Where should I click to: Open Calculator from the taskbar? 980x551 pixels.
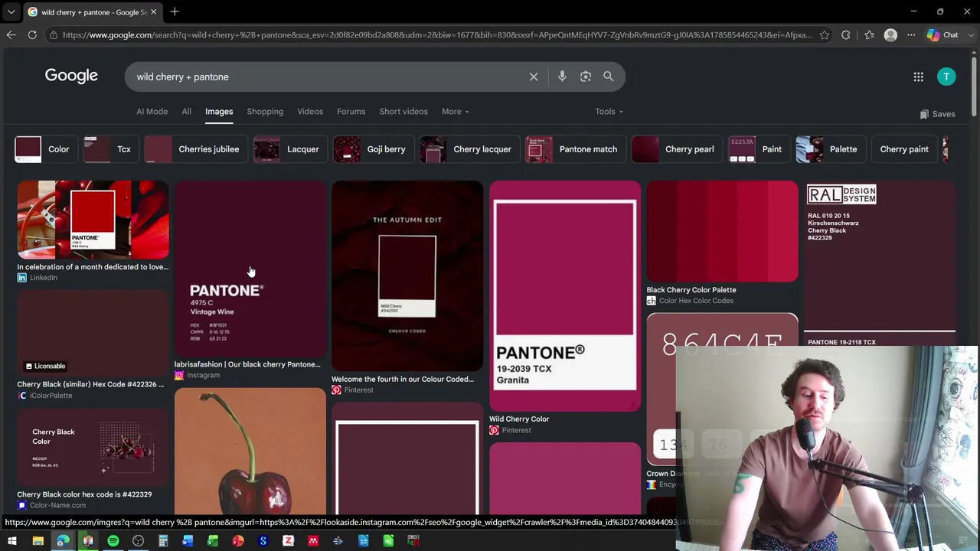tap(163, 541)
